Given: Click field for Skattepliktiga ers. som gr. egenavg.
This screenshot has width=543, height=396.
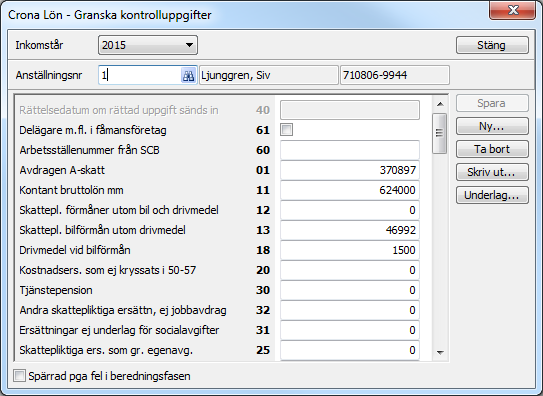Looking at the screenshot, I should 350,350.
